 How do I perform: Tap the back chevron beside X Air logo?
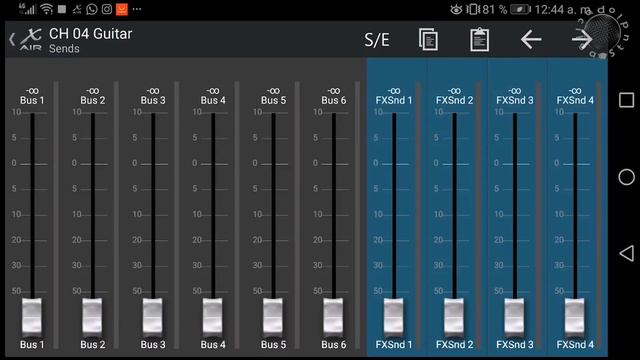pyautogui.click(x=12, y=40)
